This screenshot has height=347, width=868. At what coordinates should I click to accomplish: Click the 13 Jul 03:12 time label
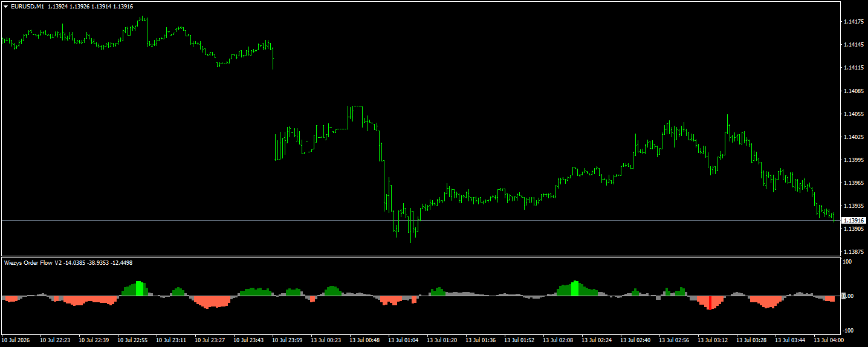[713, 340]
